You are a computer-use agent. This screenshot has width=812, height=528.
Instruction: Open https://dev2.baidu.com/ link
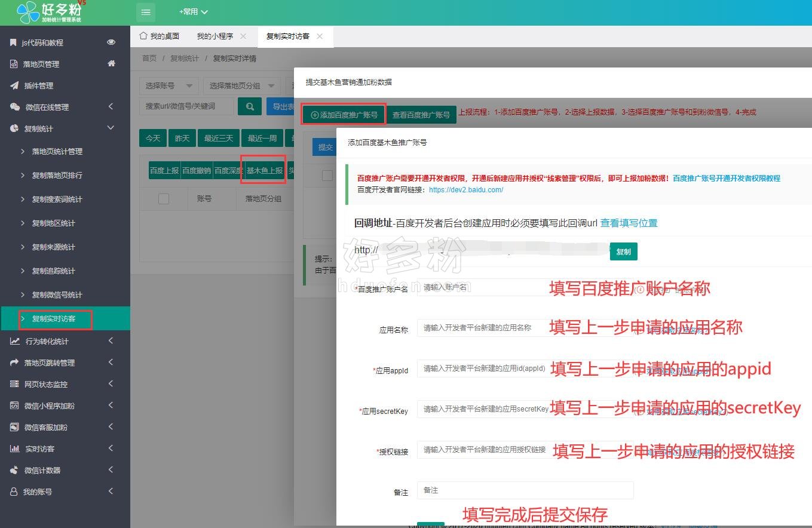[466, 190]
